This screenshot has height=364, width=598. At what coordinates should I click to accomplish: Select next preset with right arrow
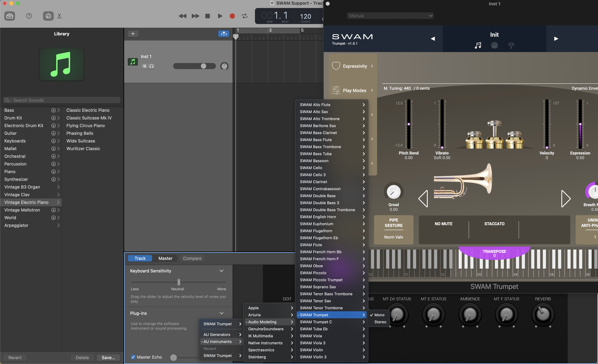point(556,39)
